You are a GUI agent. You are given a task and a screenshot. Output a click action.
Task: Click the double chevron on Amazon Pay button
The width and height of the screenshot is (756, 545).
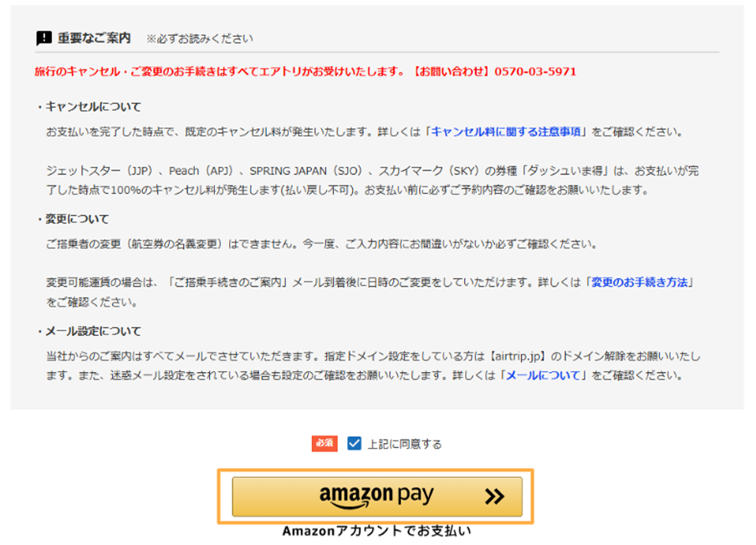[494, 497]
